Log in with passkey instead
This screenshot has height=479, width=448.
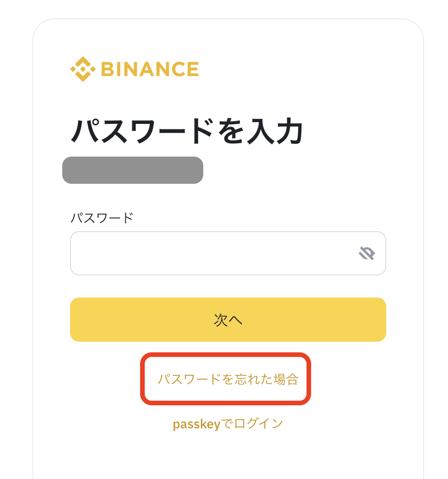228,424
